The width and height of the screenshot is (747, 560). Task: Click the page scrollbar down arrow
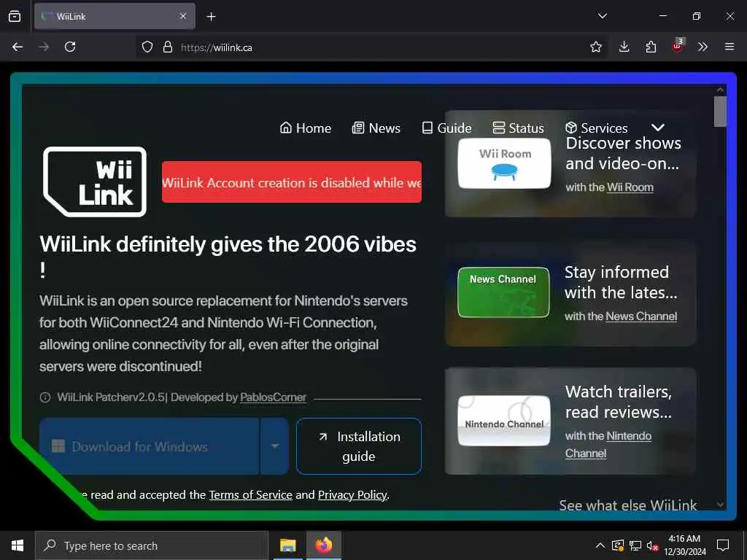point(720,505)
